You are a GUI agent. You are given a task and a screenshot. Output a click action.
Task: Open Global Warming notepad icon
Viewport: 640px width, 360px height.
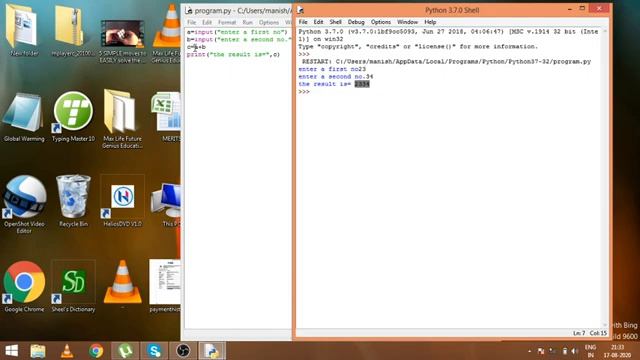pos(24,118)
